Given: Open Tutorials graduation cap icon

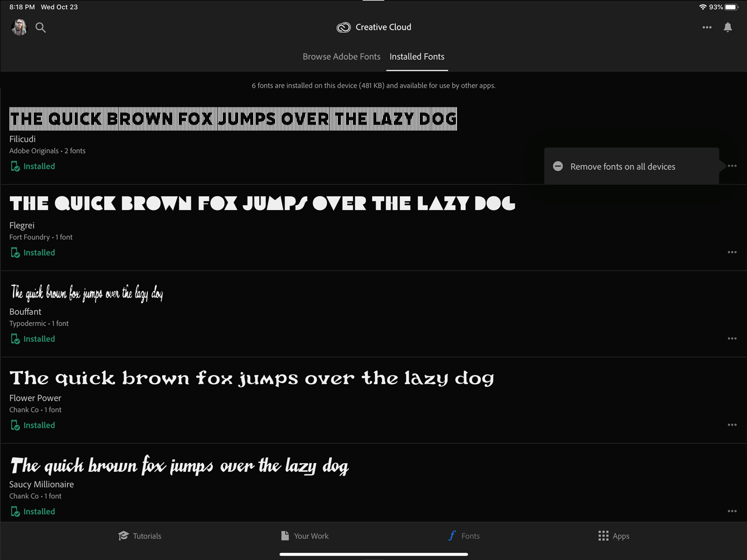Looking at the screenshot, I should point(123,536).
